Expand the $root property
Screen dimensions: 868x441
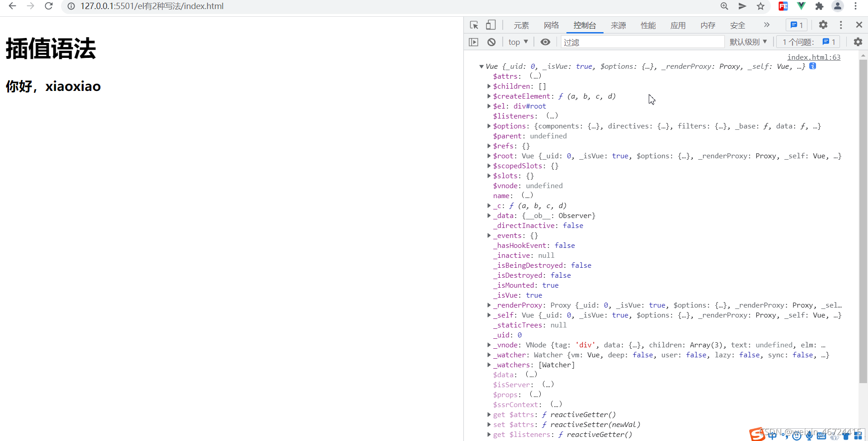coord(489,156)
